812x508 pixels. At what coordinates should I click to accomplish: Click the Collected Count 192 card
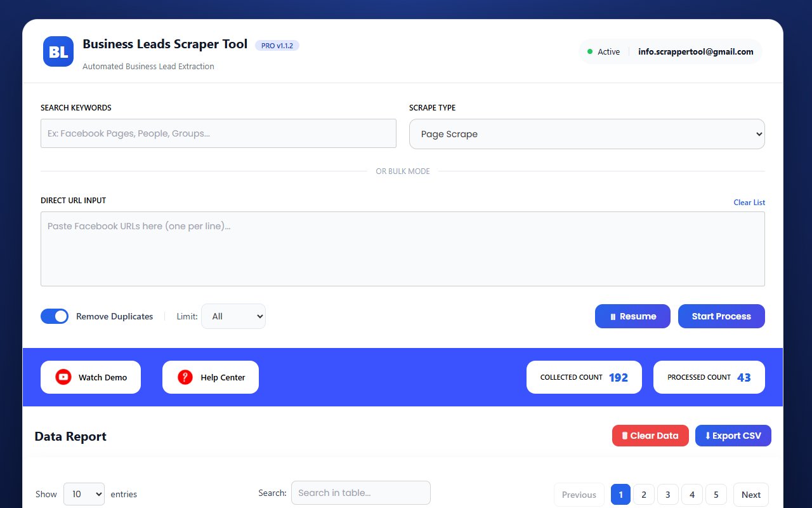[x=584, y=377]
